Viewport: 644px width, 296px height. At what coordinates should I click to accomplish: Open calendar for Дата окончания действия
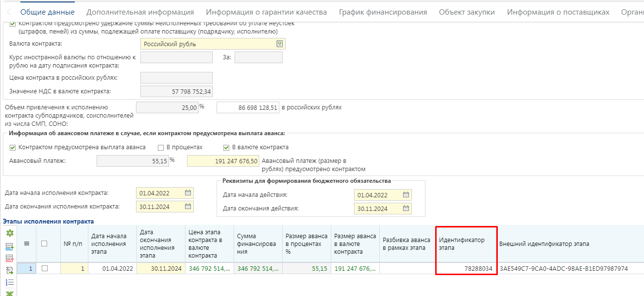(406, 208)
